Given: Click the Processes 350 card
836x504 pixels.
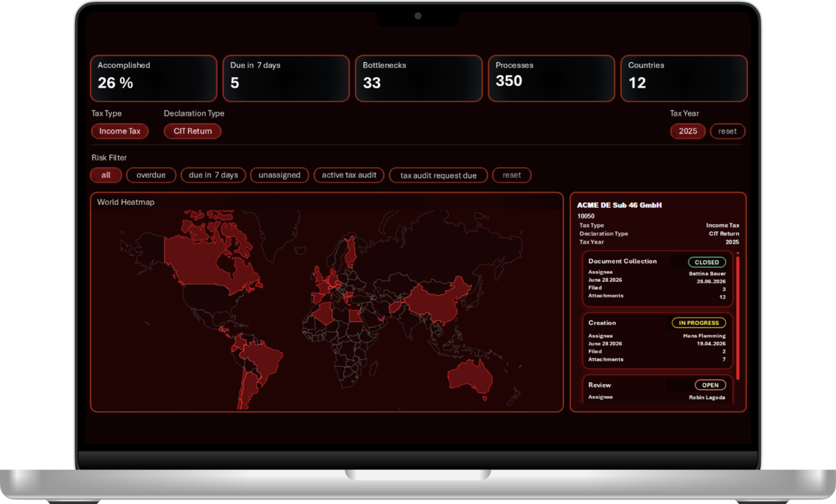Looking at the screenshot, I should pyautogui.click(x=550, y=78).
